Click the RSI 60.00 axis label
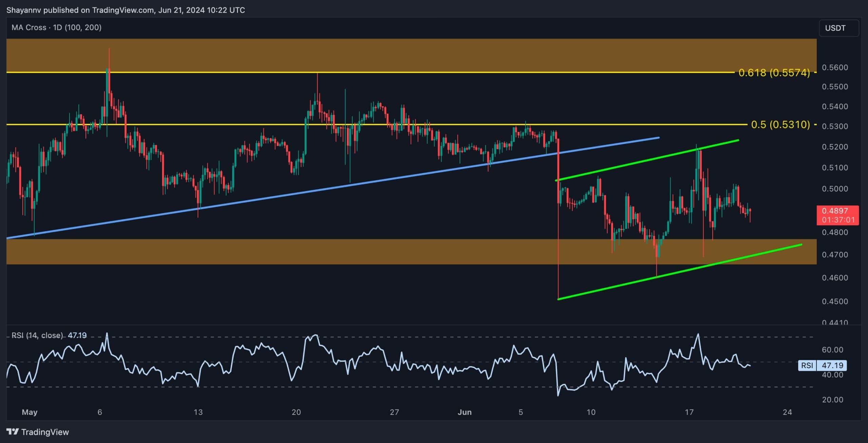 coord(832,349)
